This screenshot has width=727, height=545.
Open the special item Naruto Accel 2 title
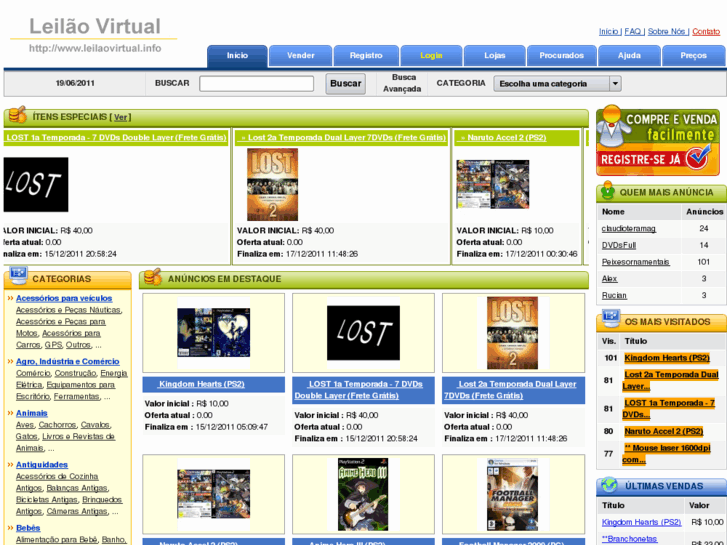click(504, 137)
